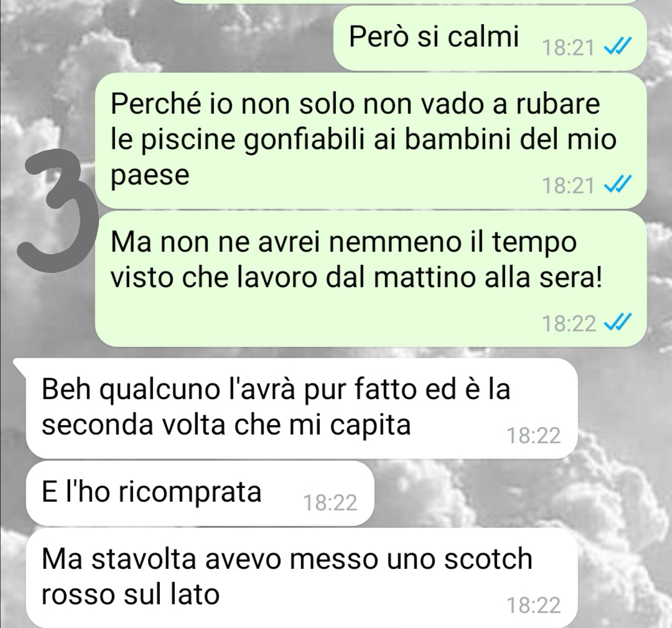Click the handwritten number 3 annotation
Screen dimensions: 672x628
[x=56, y=211]
